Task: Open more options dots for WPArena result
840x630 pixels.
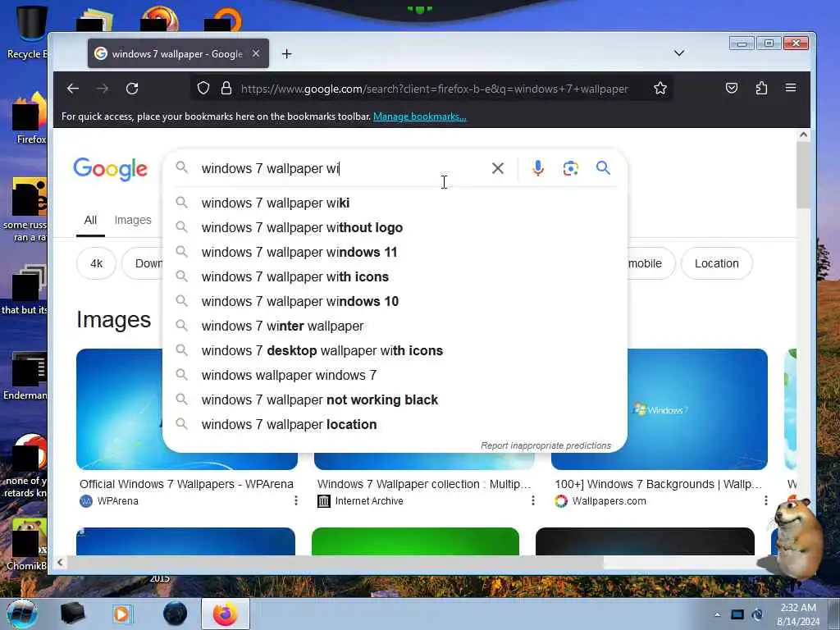Action: point(295,501)
